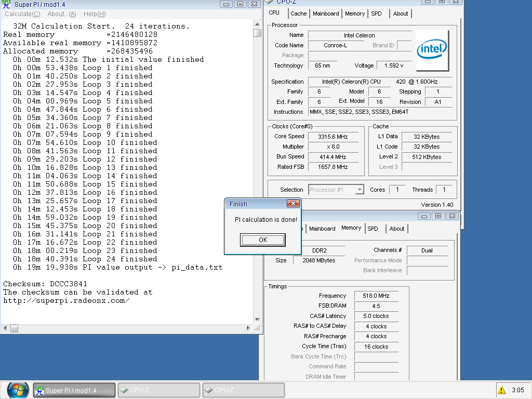Click the Bus Speed value 414.4 MHz
The image size is (532, 399).
tap(333, 157)
